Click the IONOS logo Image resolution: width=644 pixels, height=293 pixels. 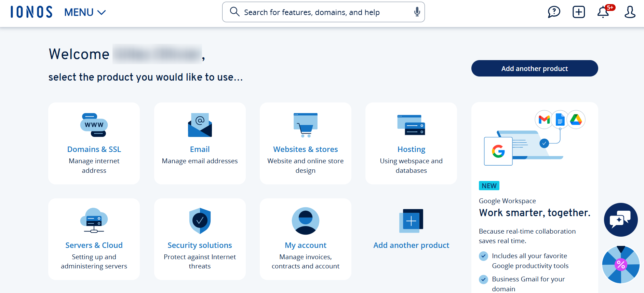31,12
